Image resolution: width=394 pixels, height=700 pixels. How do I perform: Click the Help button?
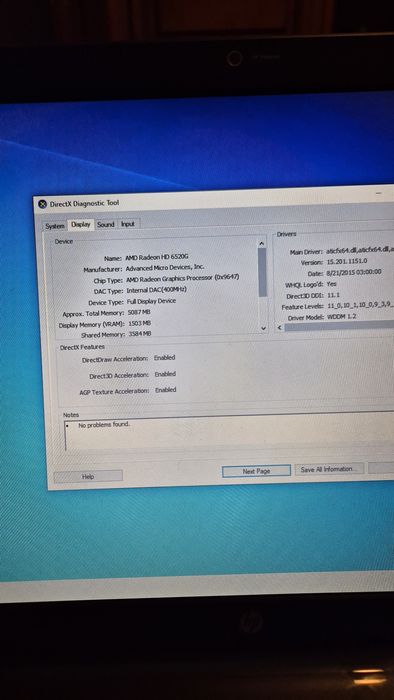(88, 476)
